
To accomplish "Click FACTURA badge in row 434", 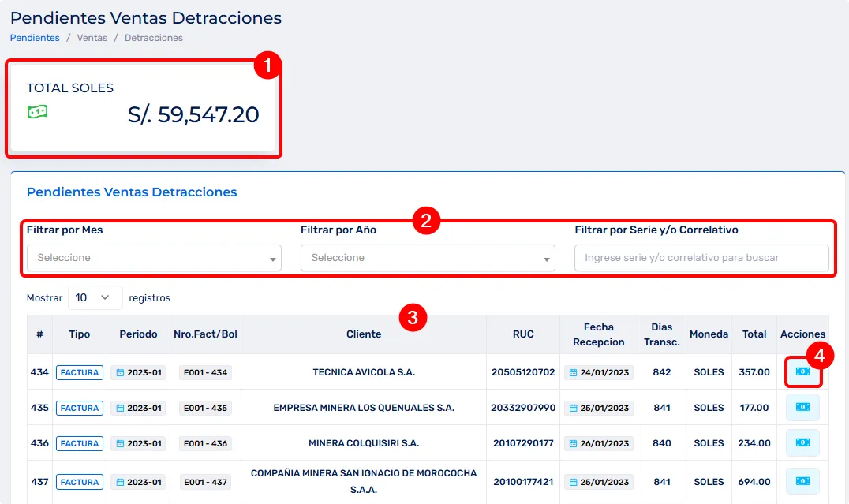I will coord(80,372).
